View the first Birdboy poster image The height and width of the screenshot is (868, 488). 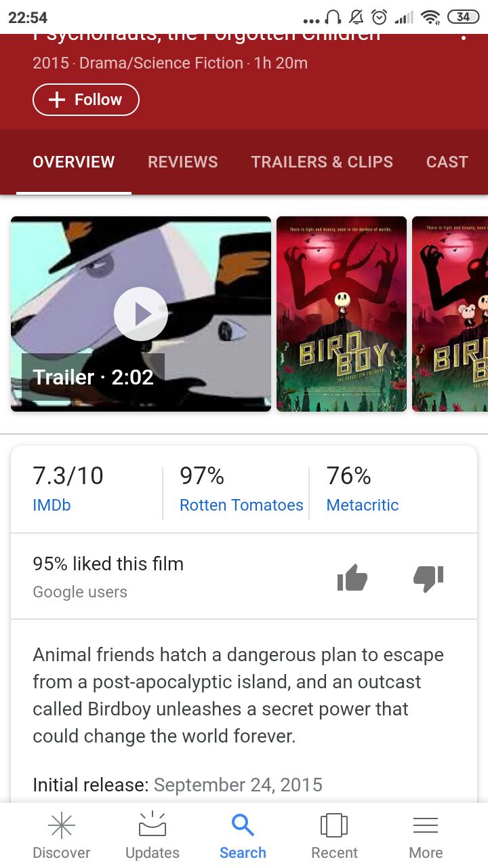(342, 314)
